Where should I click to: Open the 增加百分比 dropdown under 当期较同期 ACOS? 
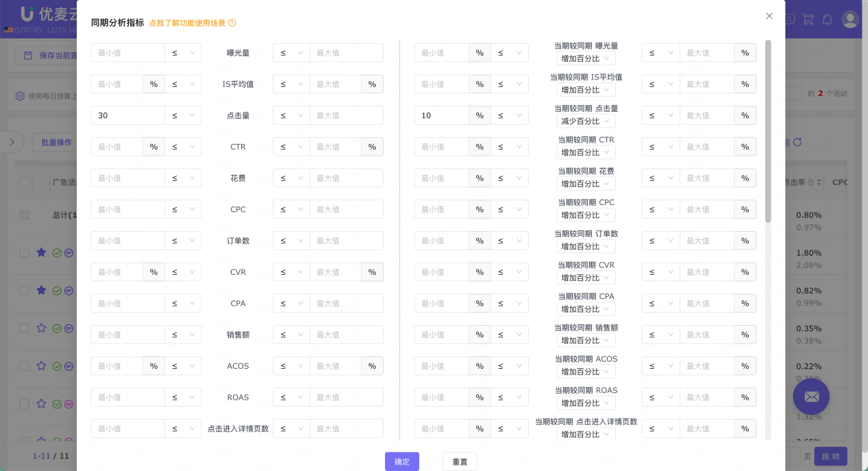(x=586, y=371)
